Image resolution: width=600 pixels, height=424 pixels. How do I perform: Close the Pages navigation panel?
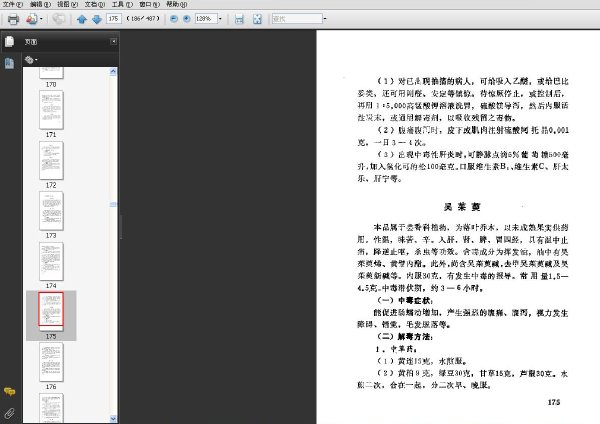pos(114,41)
